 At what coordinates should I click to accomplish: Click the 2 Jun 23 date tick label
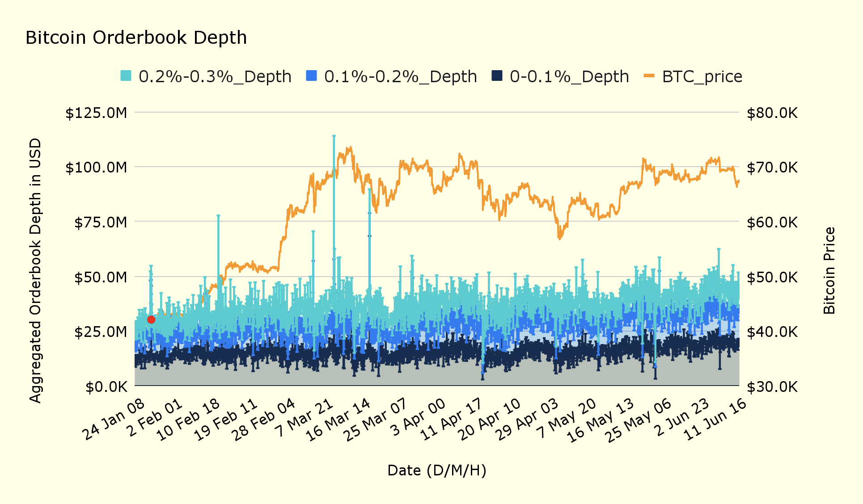(x=681, y=417)
